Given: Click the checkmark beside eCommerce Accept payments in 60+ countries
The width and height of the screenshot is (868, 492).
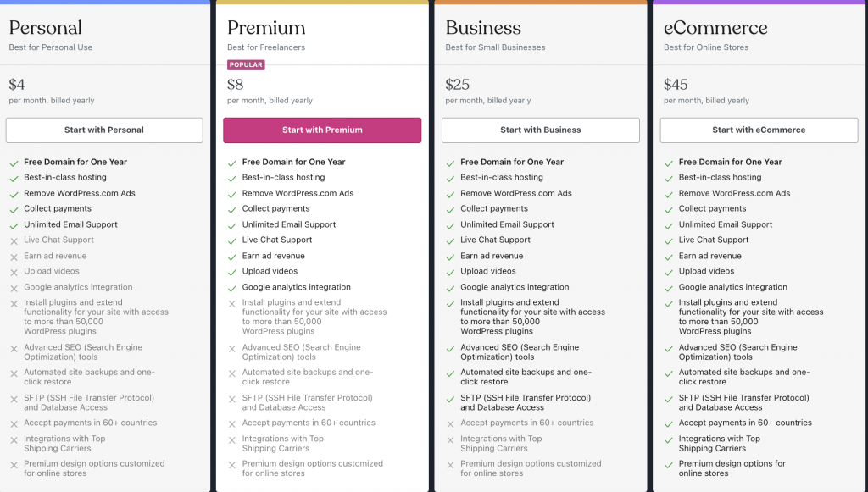Looking at the screenshot, I should [669, 424].
